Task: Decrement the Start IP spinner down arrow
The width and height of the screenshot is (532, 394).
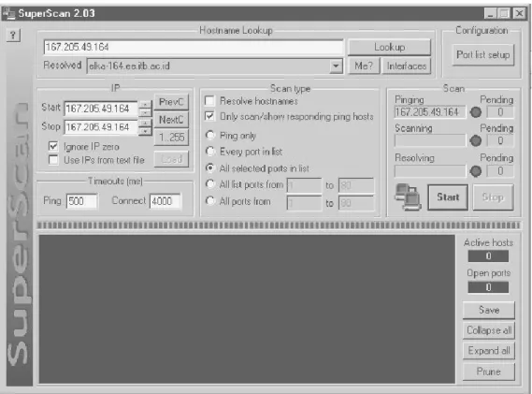Action: click(145, 112)
